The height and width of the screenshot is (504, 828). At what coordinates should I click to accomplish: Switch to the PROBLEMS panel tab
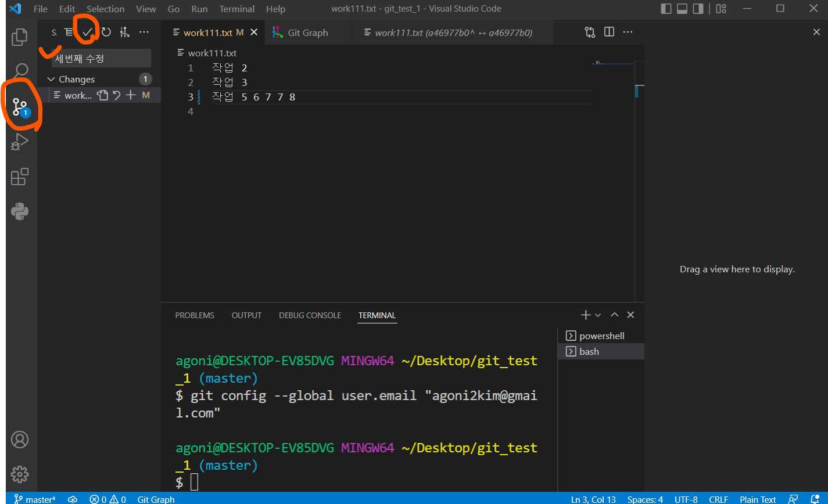(195, 315)
